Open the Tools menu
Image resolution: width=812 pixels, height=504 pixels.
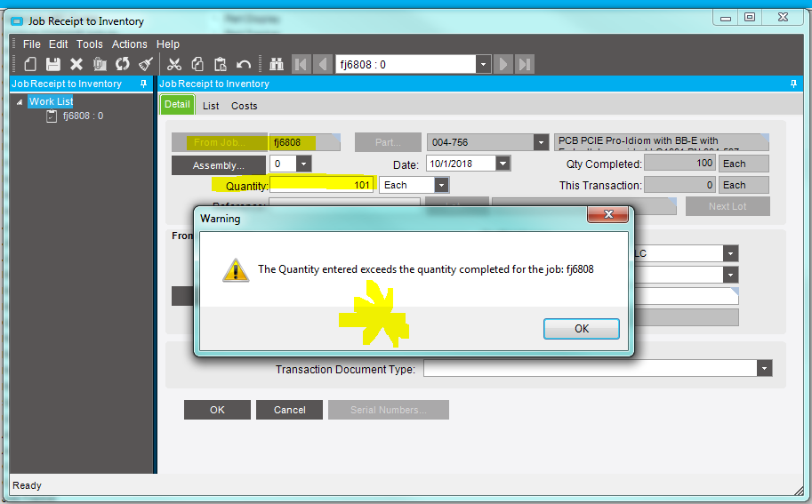click(x=90, y=44)
